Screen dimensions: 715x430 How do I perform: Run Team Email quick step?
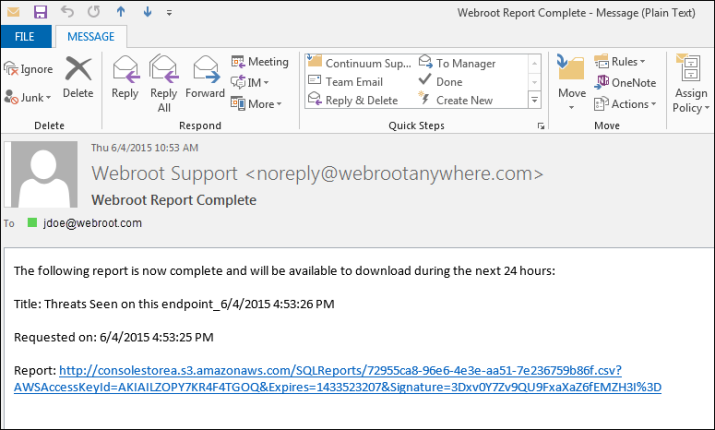[345, 82]
